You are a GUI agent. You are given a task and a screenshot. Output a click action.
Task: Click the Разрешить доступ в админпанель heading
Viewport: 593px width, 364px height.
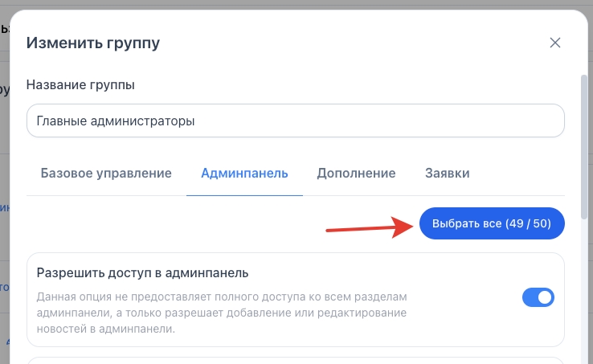[143, 272]
